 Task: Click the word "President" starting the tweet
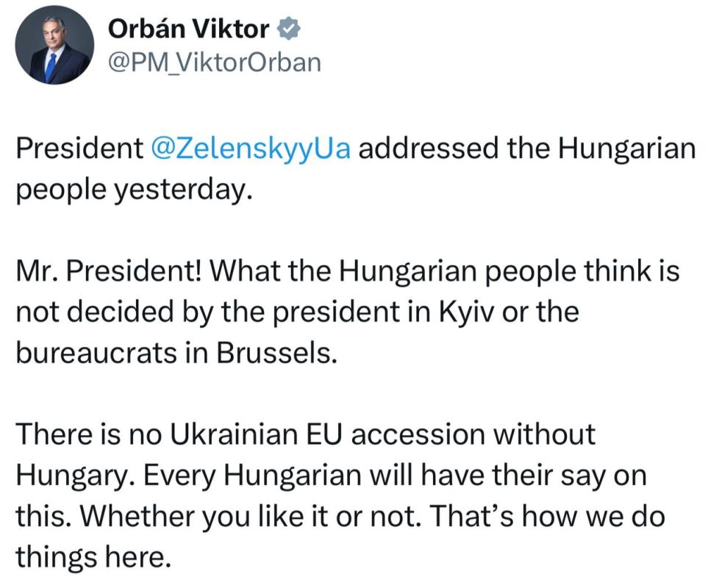click(79, 149)
